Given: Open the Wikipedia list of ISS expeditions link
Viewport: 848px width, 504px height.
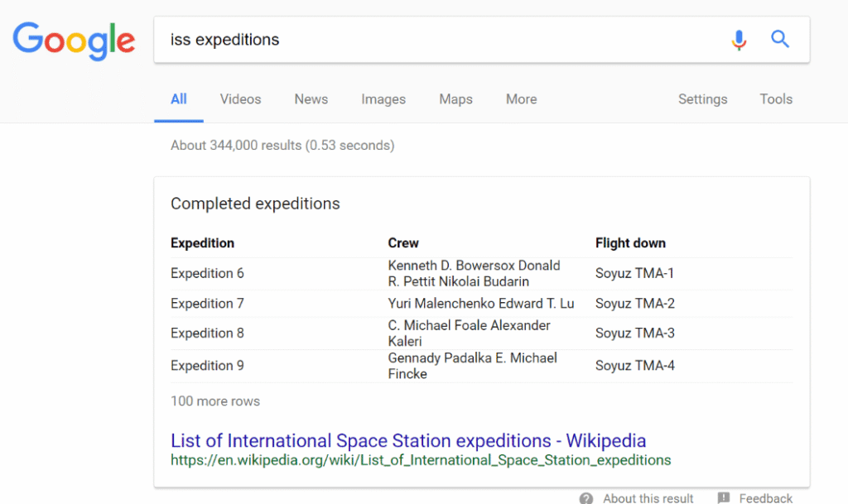Looking at the screenshot, I should pyautogui.click(x=407, y=440).
